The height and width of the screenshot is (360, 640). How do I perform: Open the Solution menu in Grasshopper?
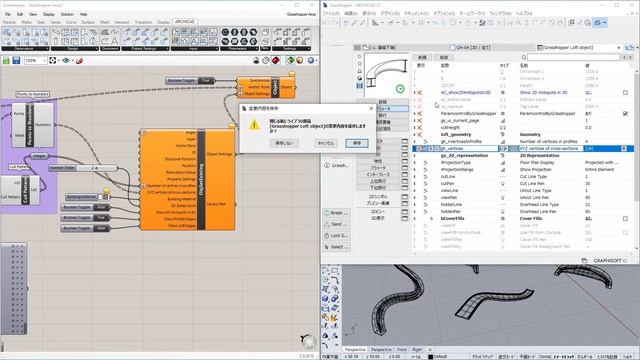(67, 14)
